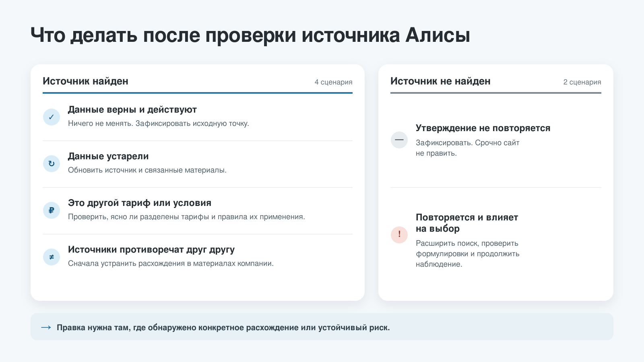644x362 pixels.
Task: Click 'Обновить источник и связанные материалы.'
Action: click(147, 170)
